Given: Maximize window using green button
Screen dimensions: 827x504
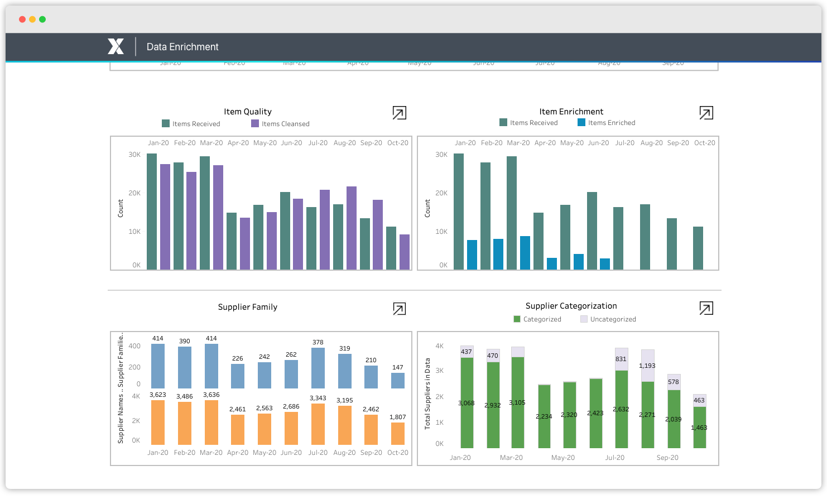Looking at the screenshot, I should [x=42, y=19].
